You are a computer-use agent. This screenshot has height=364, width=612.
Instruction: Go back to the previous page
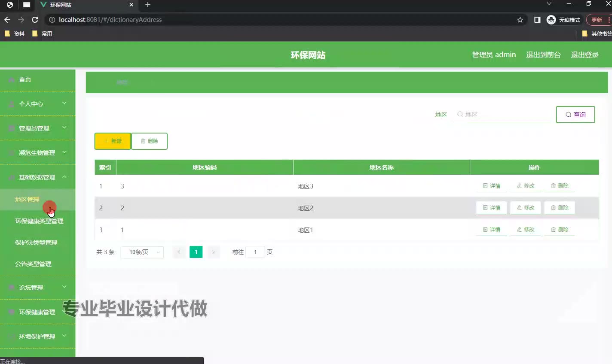click(x=7, y=20)
